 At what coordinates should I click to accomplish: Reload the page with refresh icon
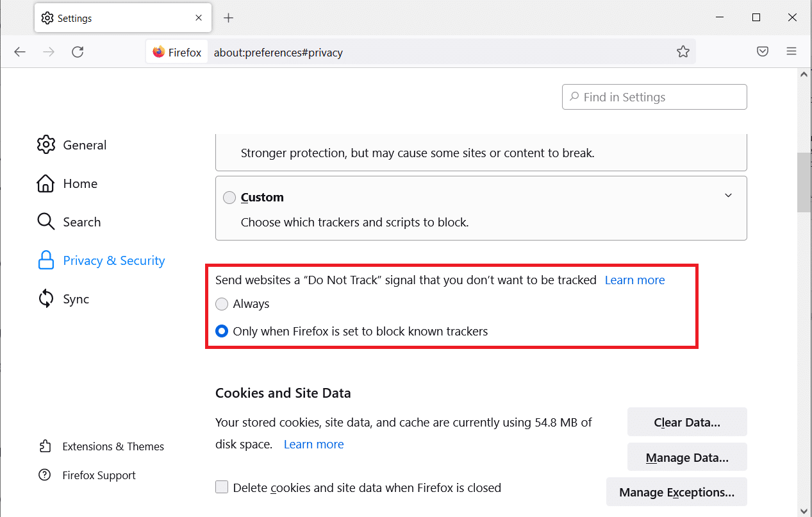[78, 52]
